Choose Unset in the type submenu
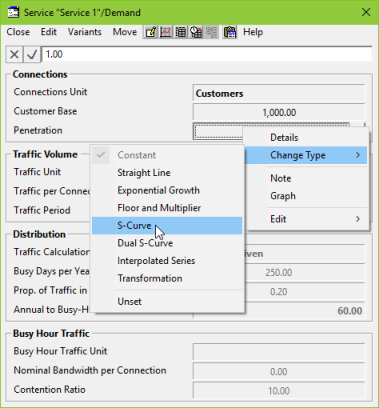Image resolution: width=379 pixels, height=408 pixels. 167,302
